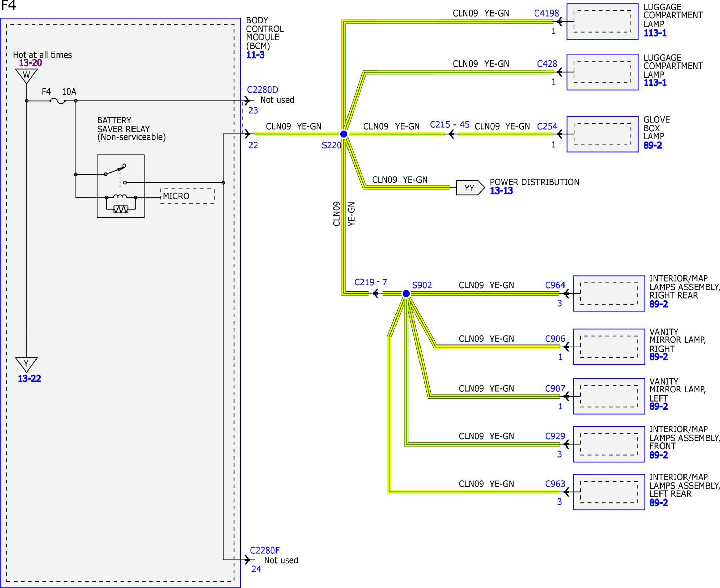Click the C4198 connector label
The width and height of the screenshot is (720, 588).
[547, 13]
